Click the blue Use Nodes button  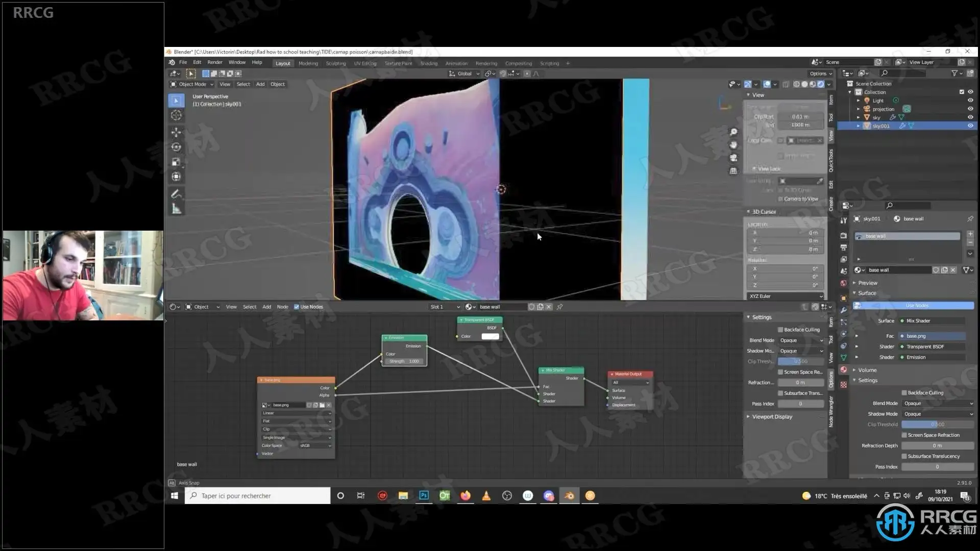pyautogui.click(x=917, y=306)
